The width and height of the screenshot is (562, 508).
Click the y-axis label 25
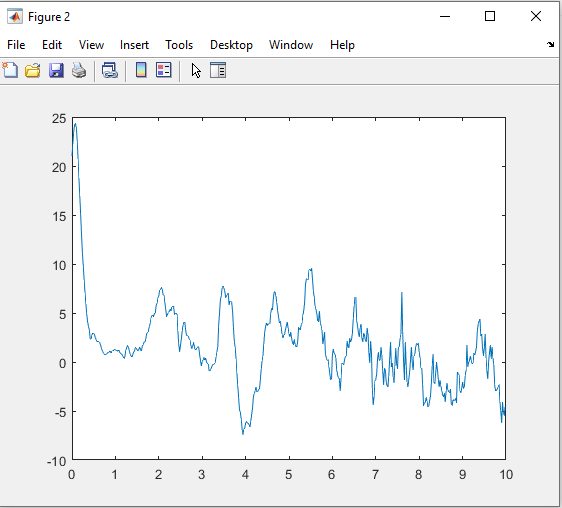tap(59, 119)
